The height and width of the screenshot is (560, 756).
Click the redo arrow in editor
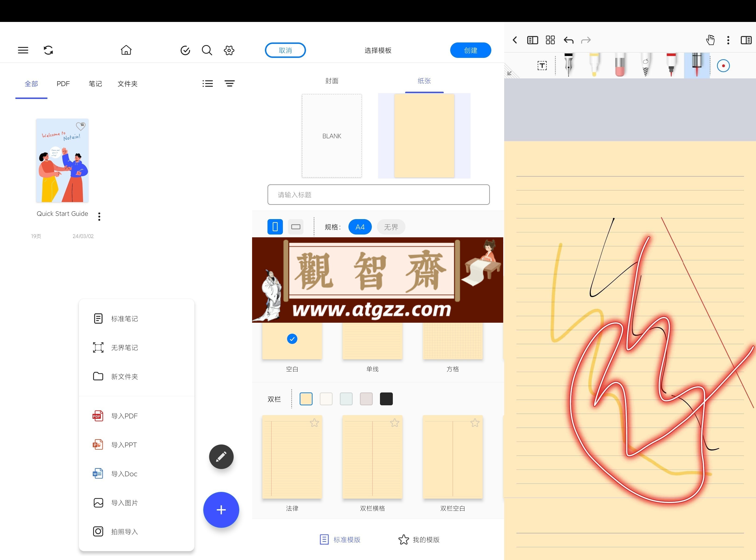pos(586,40)
